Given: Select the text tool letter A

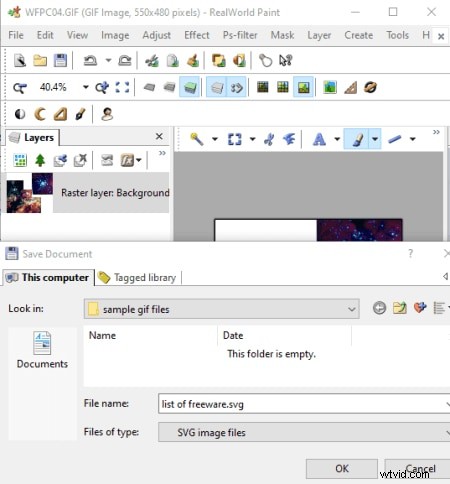Looking at the screenshot, I should [x=319, y=139].
